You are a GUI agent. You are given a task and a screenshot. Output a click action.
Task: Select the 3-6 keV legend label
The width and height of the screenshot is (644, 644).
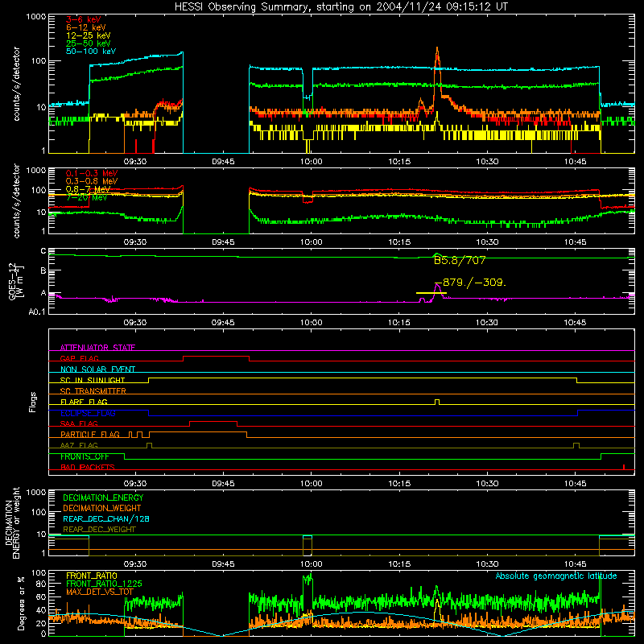[84, 19]
